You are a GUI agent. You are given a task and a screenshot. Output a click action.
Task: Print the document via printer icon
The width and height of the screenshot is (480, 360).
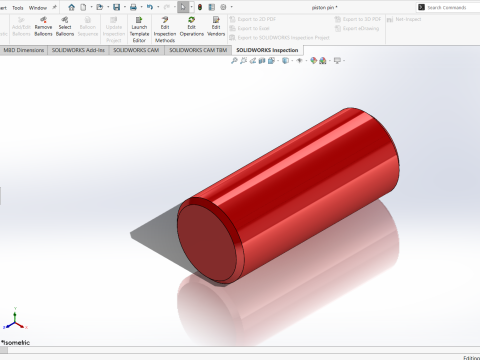pyautogui.click(x=133, y=7)
